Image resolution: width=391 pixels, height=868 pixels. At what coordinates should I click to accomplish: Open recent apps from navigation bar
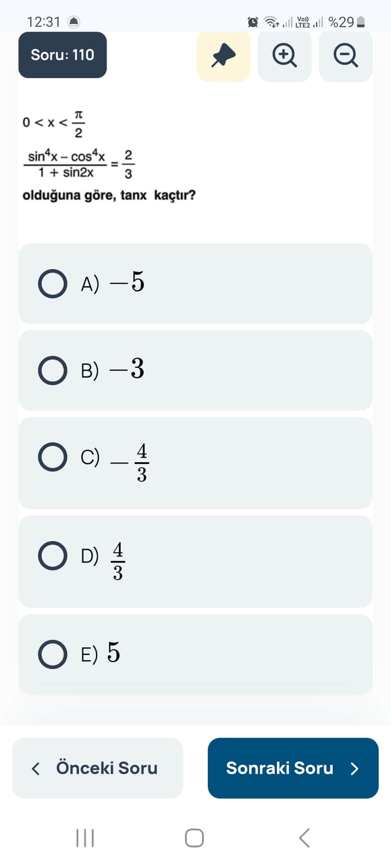85,838
